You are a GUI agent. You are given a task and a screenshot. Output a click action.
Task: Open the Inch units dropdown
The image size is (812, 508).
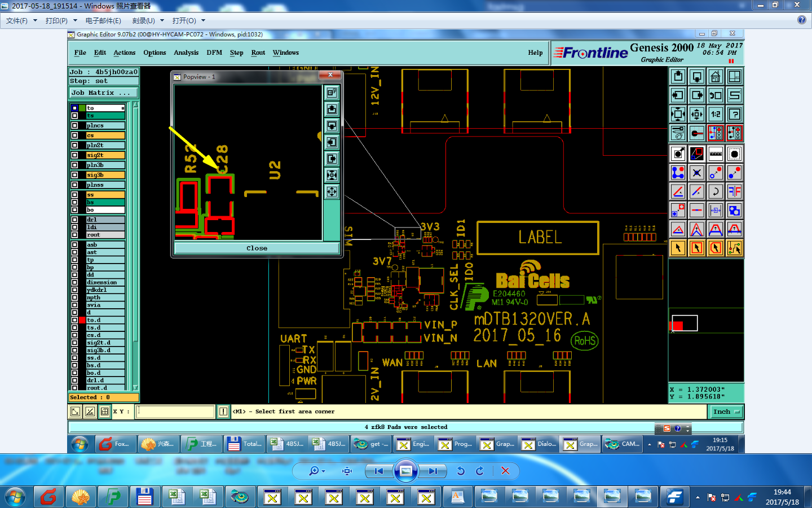click(726, 411)
